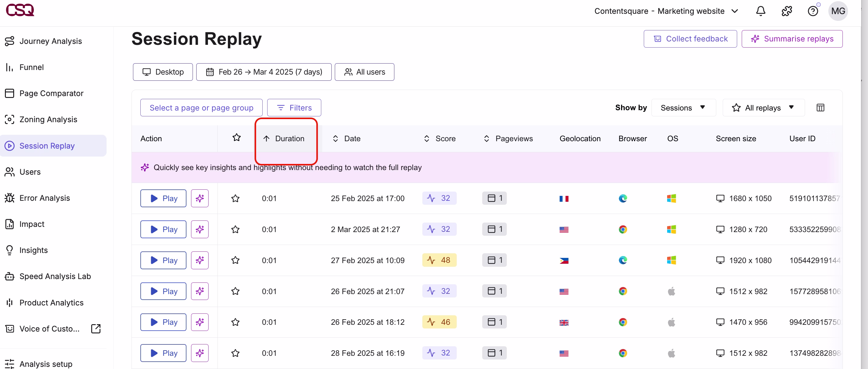Play the 28 Feb 2025 at 16:19 session
The image size is (868, 369).
(163, 353)
